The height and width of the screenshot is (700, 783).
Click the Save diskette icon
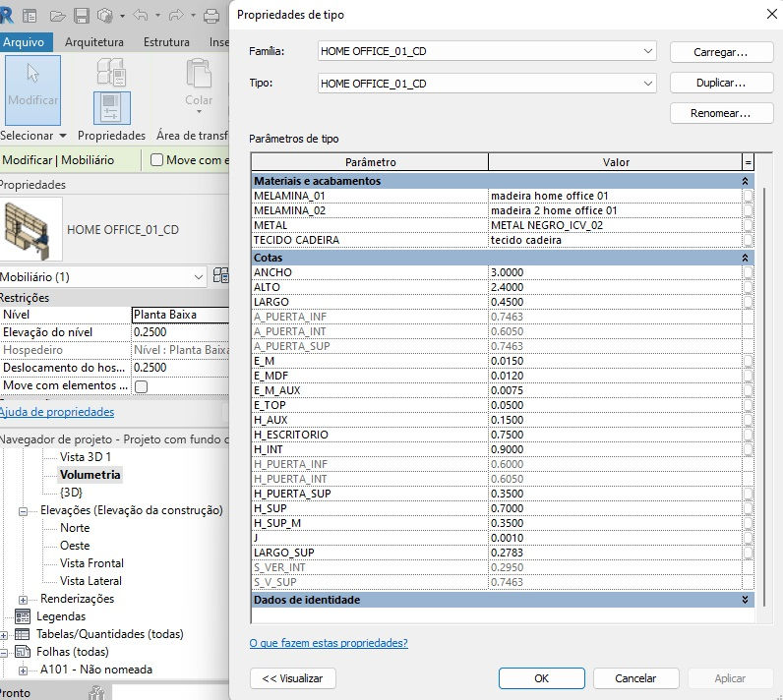82,16
